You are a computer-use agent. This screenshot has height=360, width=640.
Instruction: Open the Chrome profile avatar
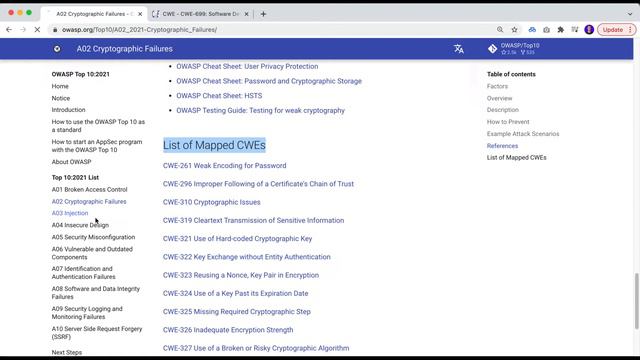pyautogui.click(x=589, y=30)
